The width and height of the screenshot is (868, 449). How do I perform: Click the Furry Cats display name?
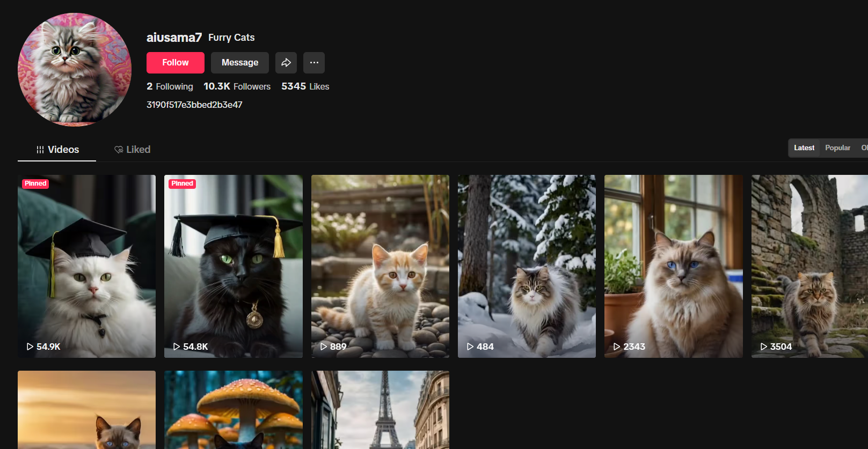pyautogui.click(x=231, y=38)
